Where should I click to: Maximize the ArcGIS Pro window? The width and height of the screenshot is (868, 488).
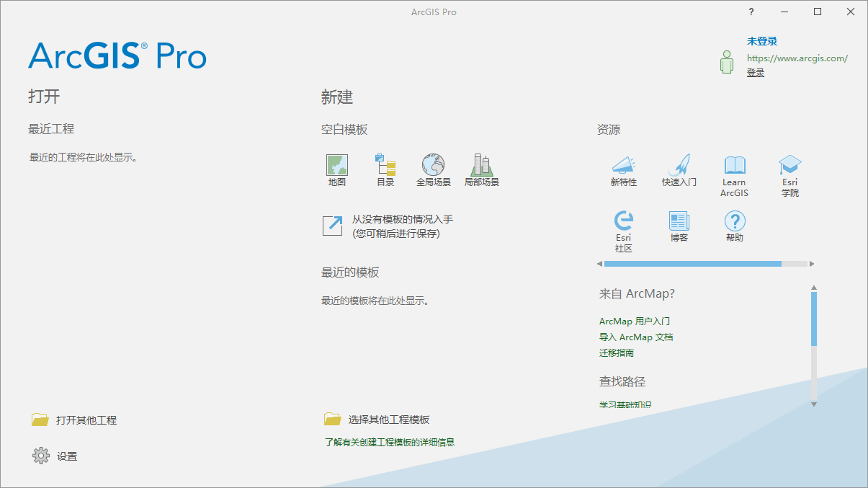818,12
